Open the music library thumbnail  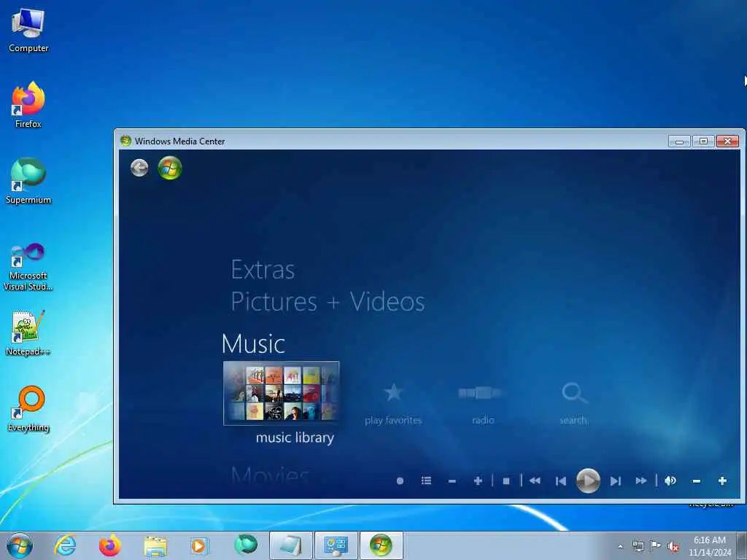pyautogui.click(x=281, y=393)
